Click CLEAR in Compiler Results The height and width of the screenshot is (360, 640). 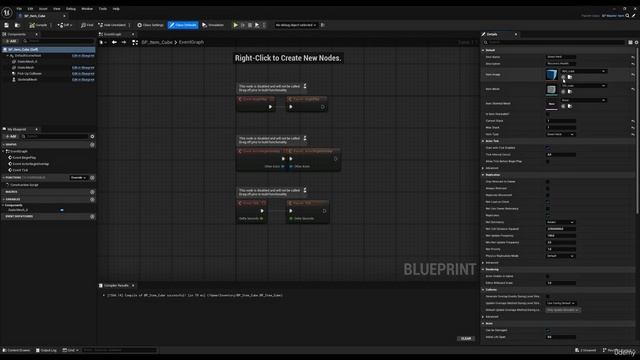(466, 338)
